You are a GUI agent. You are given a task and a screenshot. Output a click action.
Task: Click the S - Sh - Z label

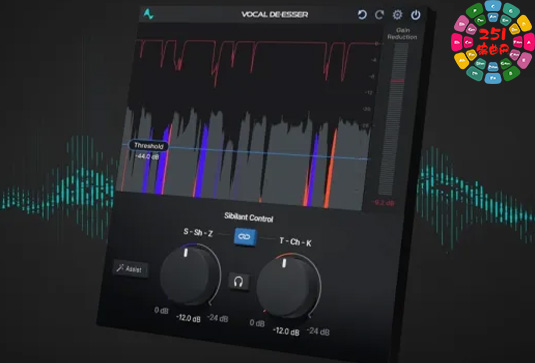198,232
